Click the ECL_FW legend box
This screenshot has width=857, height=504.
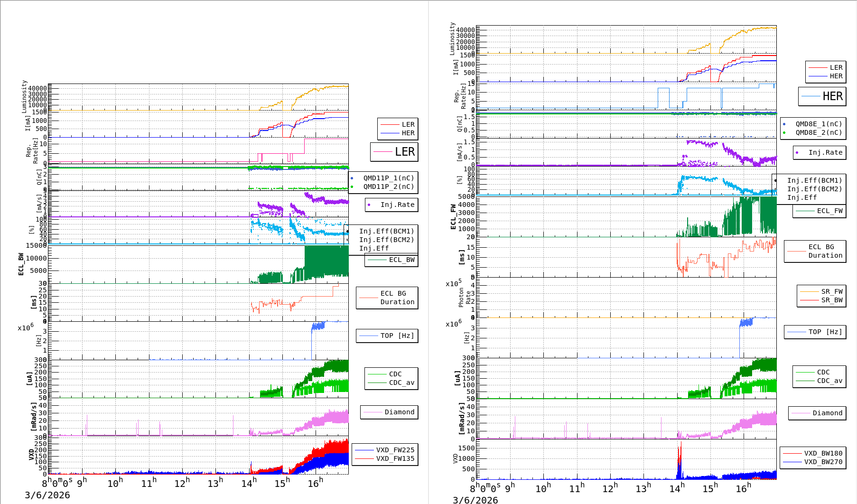pyautogui.click(x=820, y=211)
